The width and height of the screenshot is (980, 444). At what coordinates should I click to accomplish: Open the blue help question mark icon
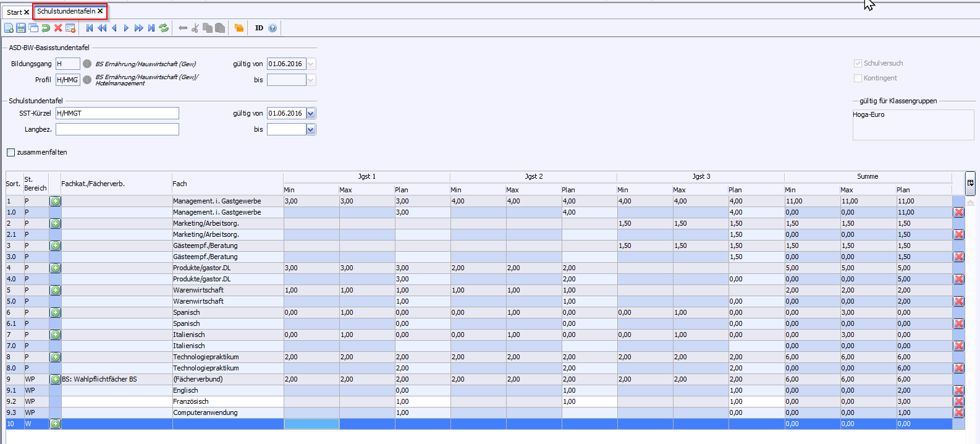click(272, 28)
